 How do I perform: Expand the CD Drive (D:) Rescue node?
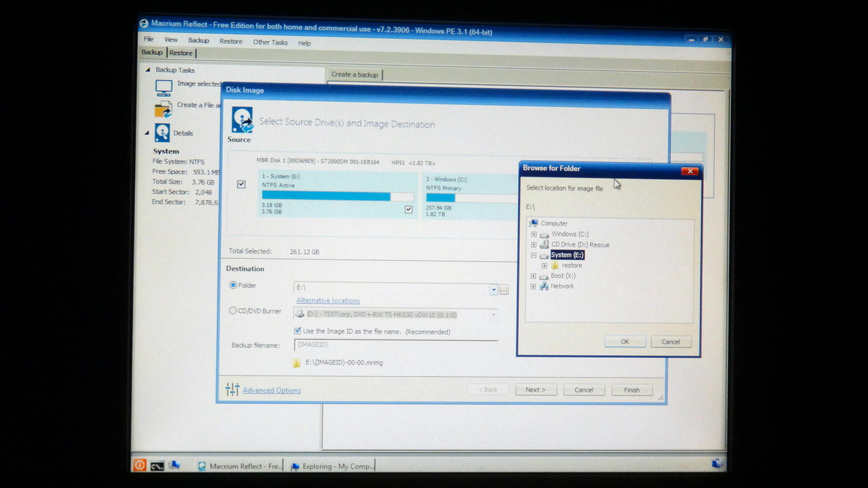(534, 245)
